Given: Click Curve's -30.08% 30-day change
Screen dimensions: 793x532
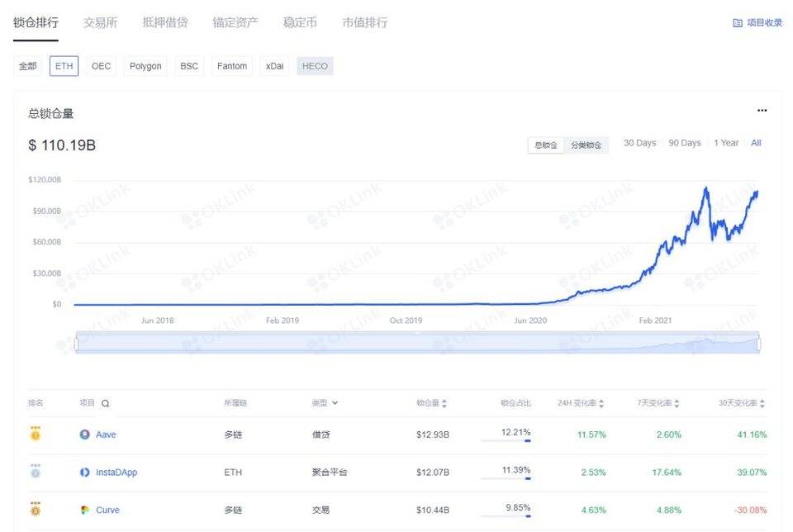Looking at the screenshot, I should pos(751,510).
